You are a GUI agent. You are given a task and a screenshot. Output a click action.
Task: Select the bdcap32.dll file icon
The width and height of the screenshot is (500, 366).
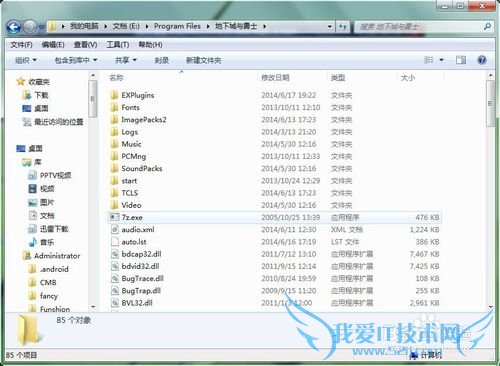click(x=114, y=254)
